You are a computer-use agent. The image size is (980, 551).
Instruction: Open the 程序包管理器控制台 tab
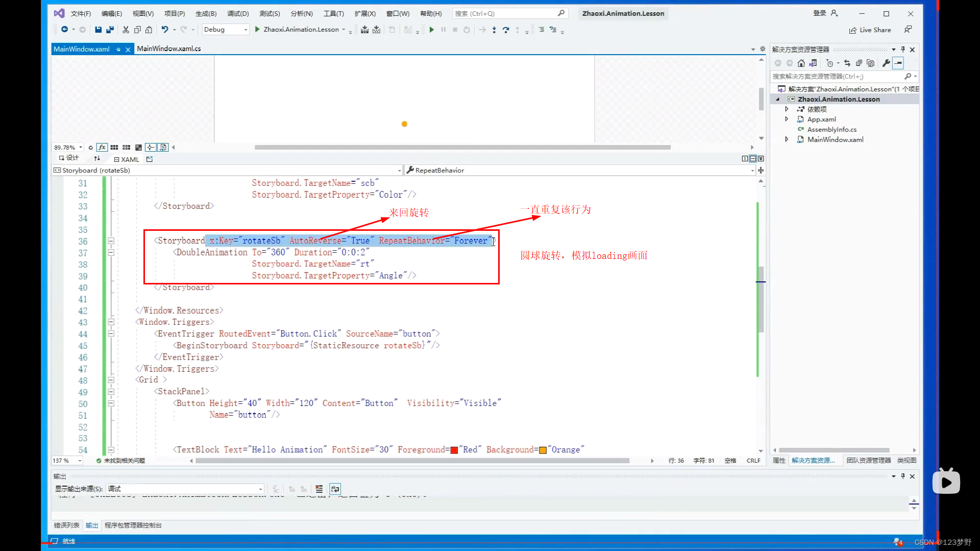133,525
